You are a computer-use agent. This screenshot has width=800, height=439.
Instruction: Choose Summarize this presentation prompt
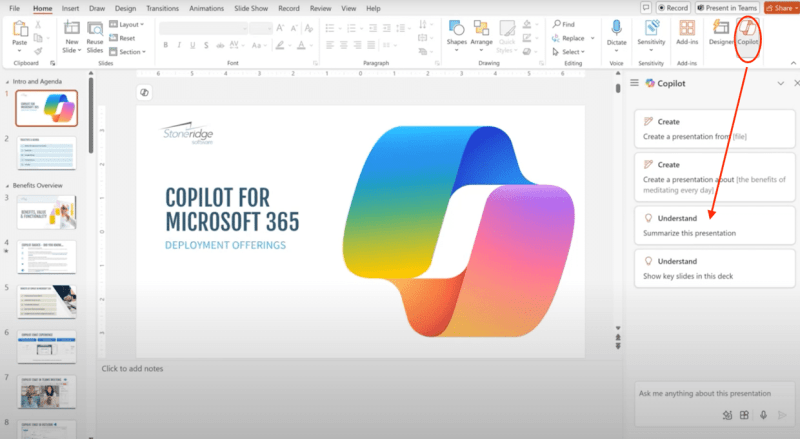714,226
